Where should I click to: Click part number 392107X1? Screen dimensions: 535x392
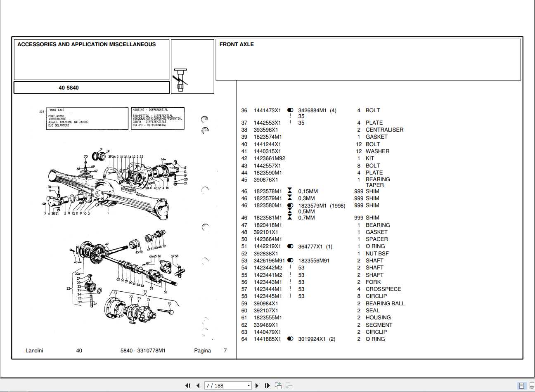[265, 310]
